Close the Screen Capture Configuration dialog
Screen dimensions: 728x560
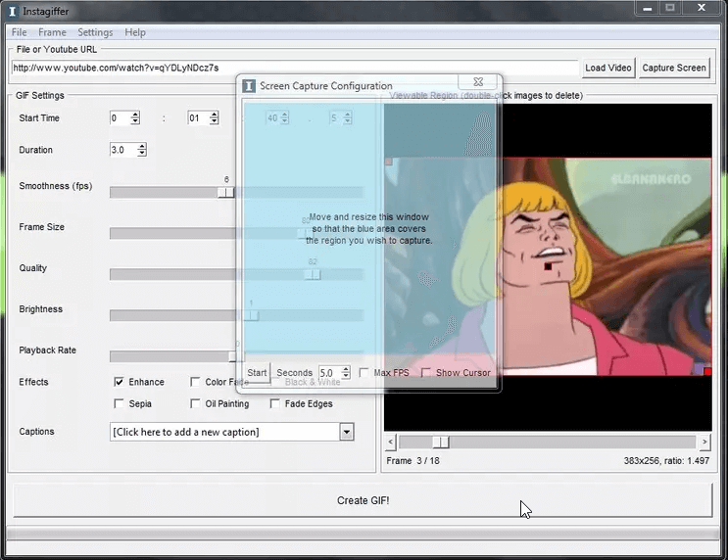pyautogui.click(x=478, y=81)
